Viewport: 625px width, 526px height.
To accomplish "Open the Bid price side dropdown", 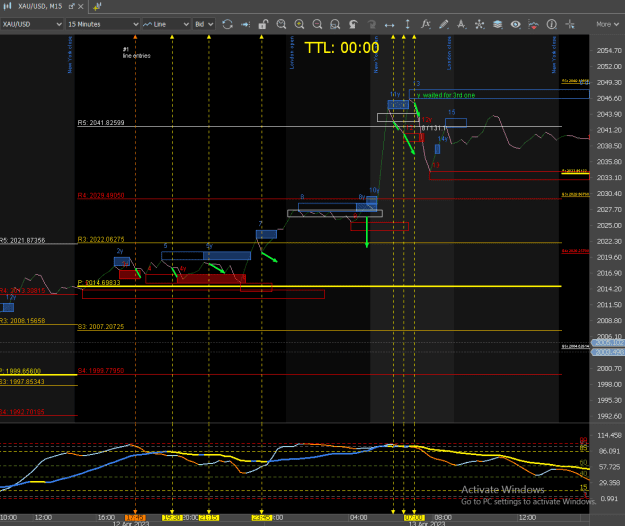I will (x=204, y=24).
